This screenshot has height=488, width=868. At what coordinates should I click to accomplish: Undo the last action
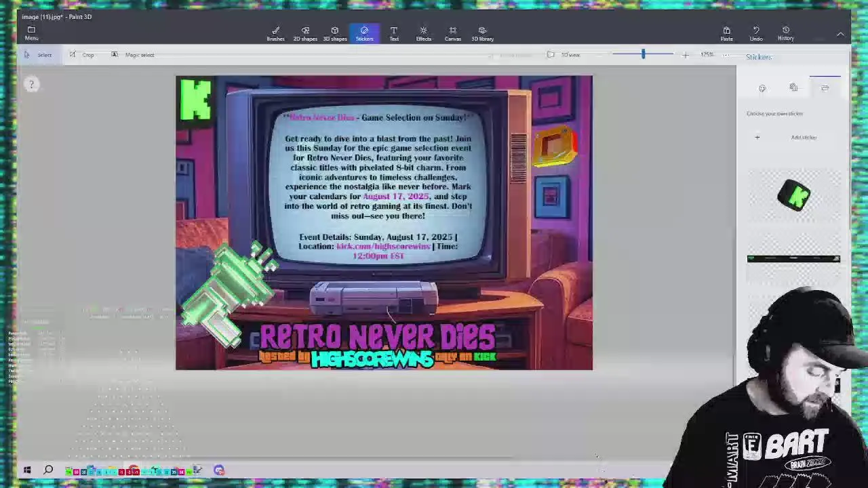(x=756, y=33)
